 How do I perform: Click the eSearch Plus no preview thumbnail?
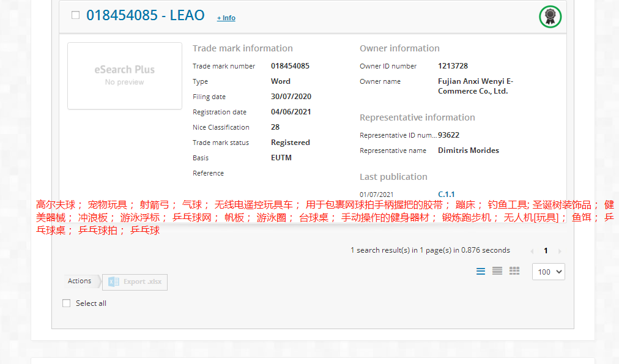pyautogui.click(x=125, y=76)
